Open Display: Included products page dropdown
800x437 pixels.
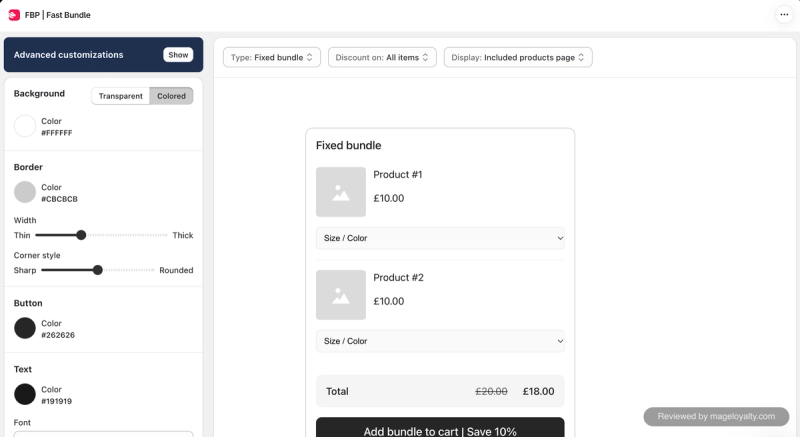click(518, 57)
